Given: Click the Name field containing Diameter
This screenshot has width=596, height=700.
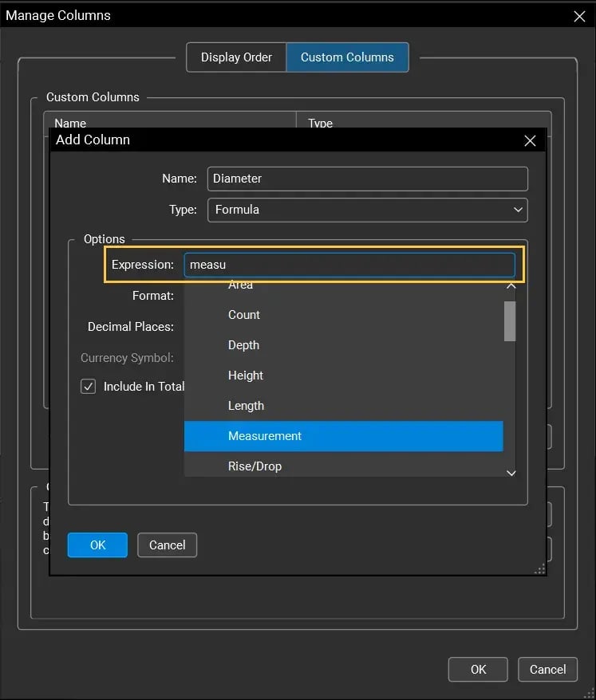Looking at the screenshot, I should point(367,179).
